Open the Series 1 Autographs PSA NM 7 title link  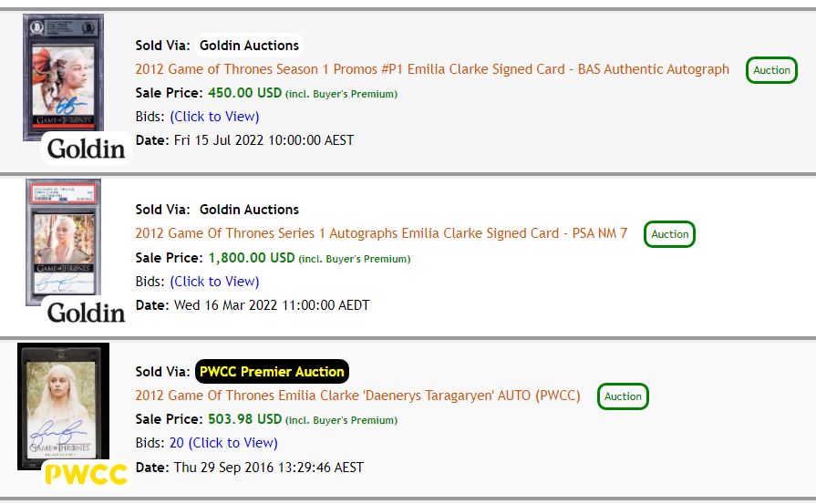tap(381, 233)
